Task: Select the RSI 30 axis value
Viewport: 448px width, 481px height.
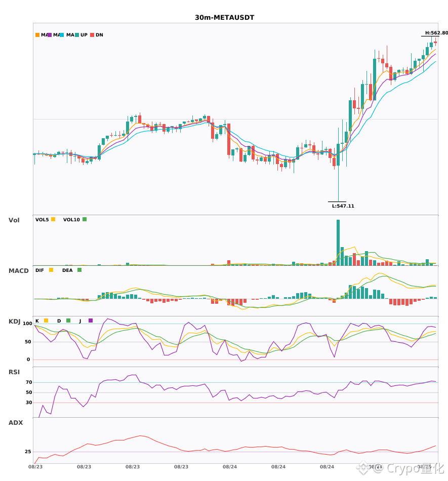Action: click(29, 403)
